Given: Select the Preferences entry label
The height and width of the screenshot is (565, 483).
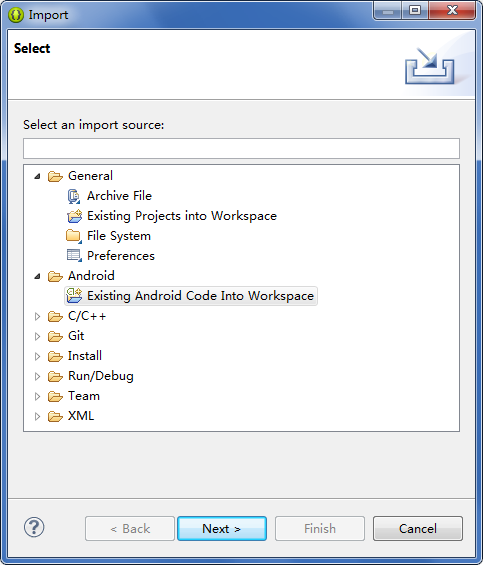Looking at the screenshot, I should 121,256.
